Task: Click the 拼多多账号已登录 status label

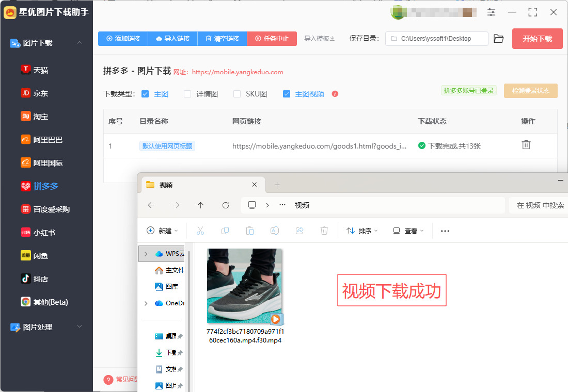Action: [x=469, y=90]
